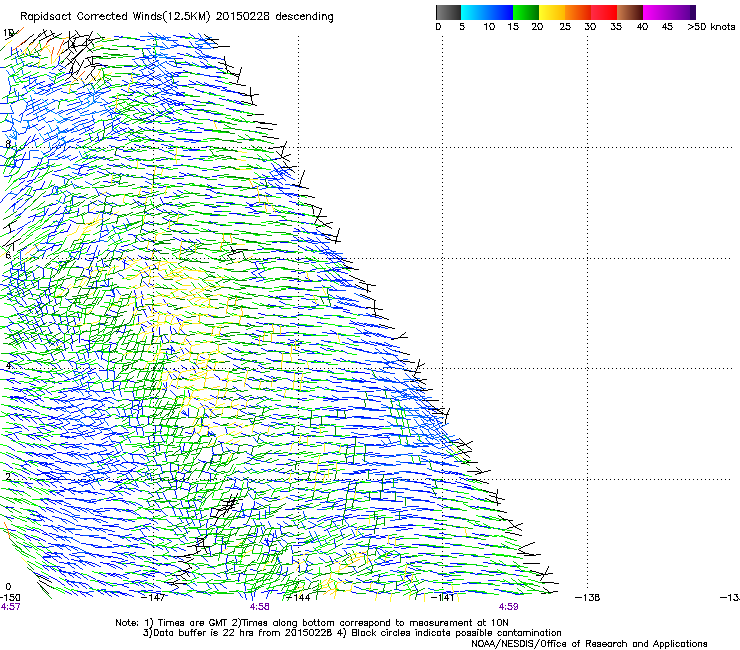Click the magenta 40-45 knots color swatch
Image resolution: width=740 pixels, height=650 pixels.
pos(656,12)
